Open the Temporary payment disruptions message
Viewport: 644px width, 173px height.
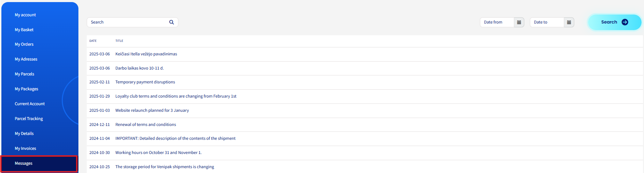pos(145,82)
